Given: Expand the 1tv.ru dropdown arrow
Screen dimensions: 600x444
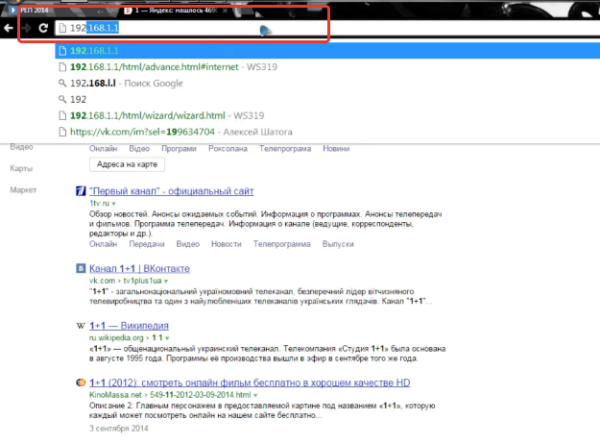Looking at the screenshot, I should click(114, 204).
